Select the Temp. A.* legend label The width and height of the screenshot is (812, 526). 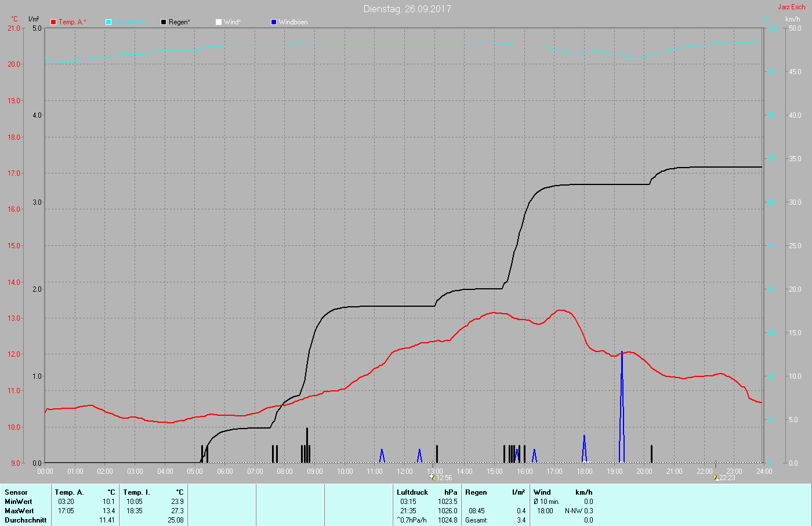[x=72, y=22]
